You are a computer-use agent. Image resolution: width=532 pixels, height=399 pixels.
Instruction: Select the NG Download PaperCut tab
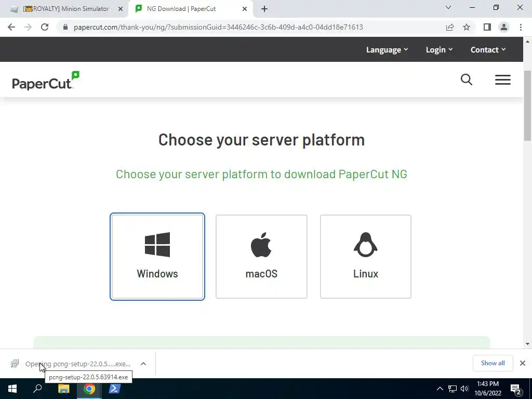point(191,9)
